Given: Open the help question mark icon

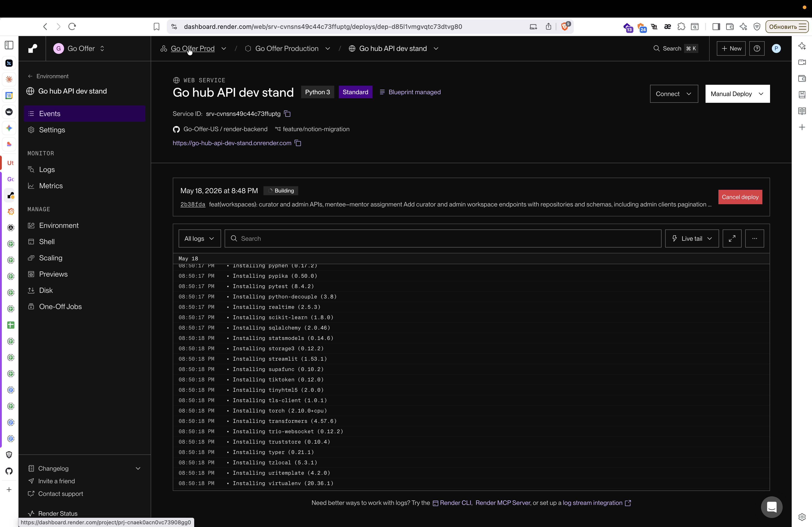Looking at the screenshot, I should click(x=757, y=49).
